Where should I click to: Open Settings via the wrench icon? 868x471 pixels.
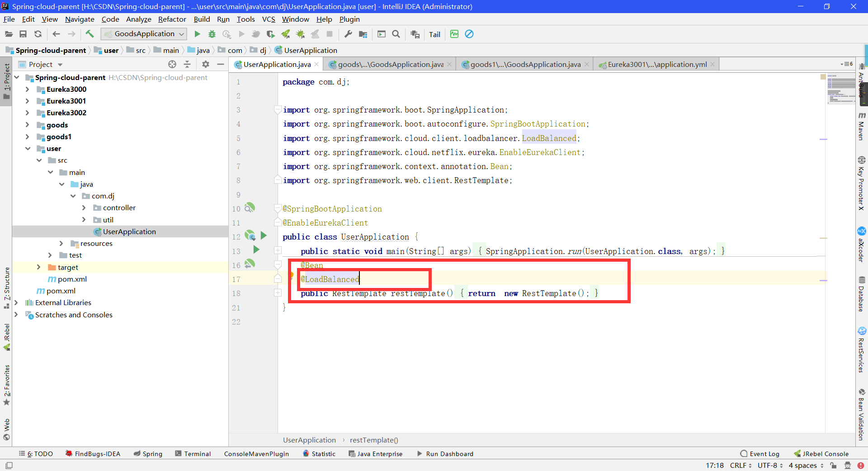(348, 34)
